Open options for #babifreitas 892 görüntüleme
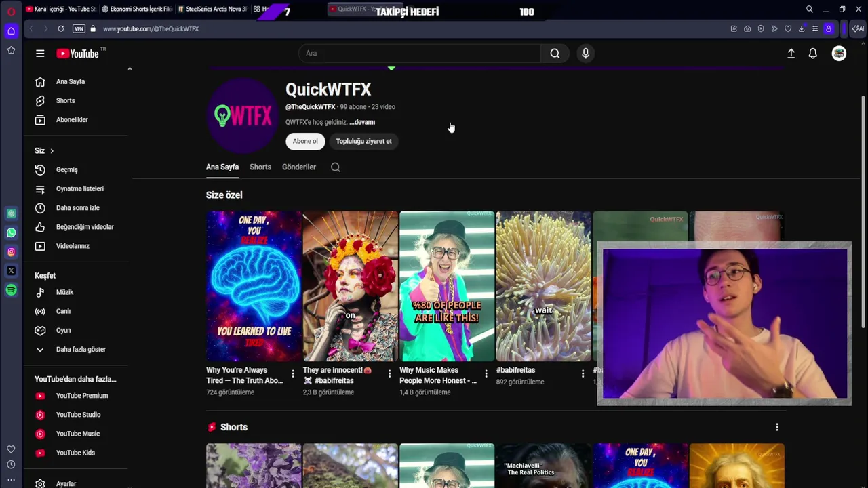 tap(583, 373)
